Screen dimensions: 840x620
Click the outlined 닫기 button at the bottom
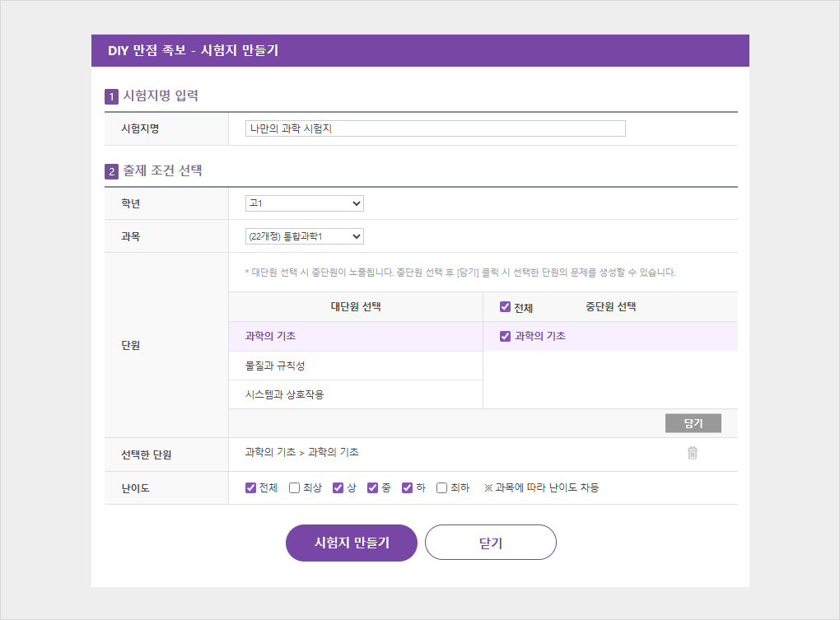click(491, 543)
